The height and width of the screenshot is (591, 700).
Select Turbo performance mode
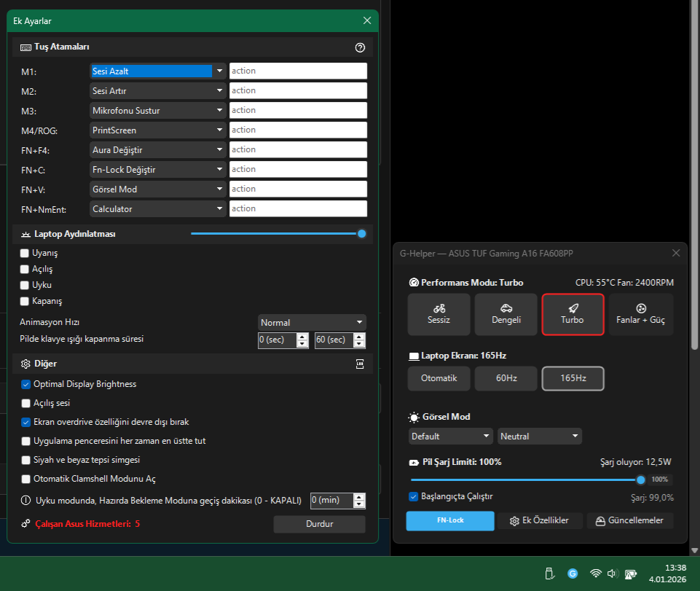tap(573, 314)
